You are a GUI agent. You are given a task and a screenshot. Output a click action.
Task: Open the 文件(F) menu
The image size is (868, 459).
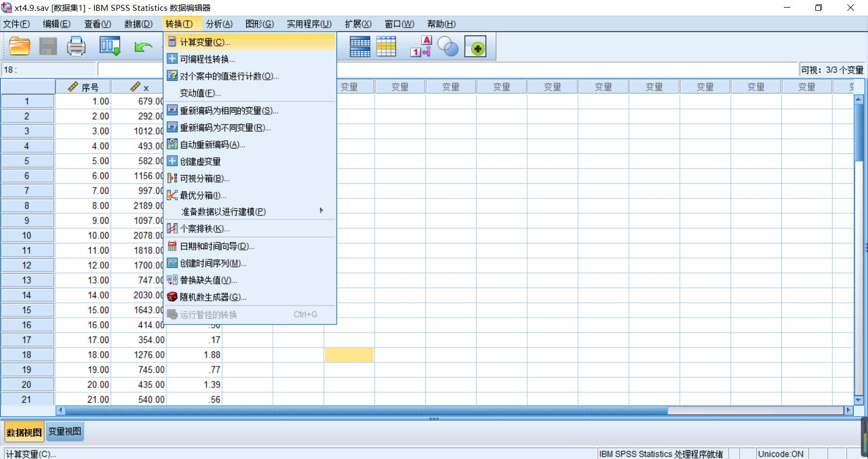coord(17,24)
